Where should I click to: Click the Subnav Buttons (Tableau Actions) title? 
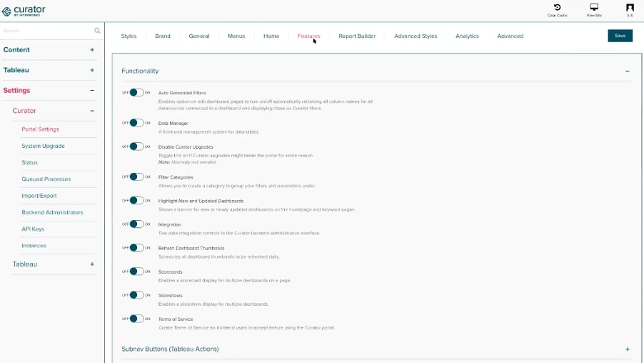pos(170,349)
